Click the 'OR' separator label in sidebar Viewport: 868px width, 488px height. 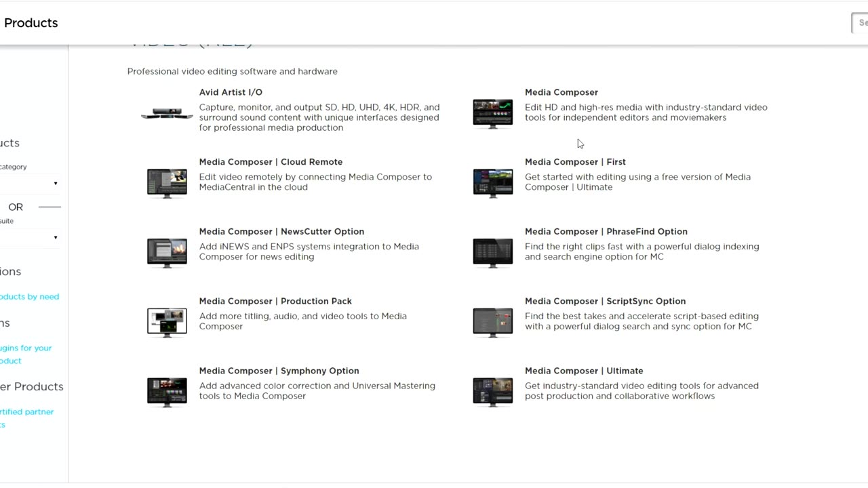16,207
